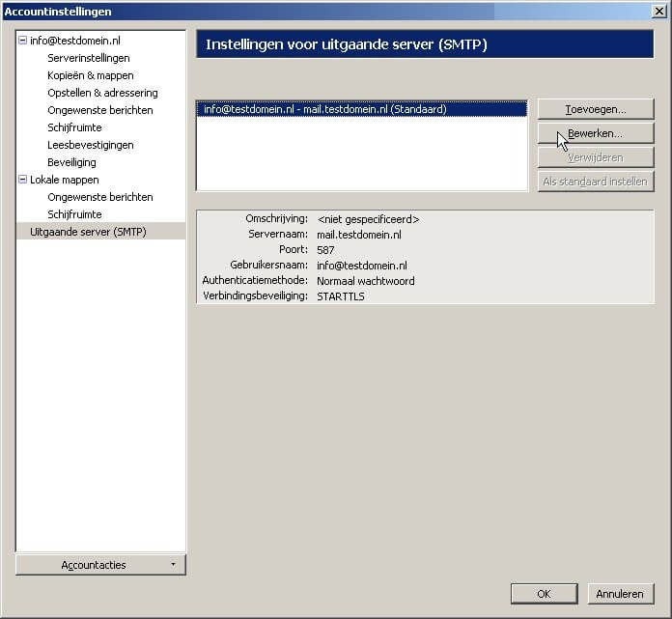The image size is (672, 619).
Task: Cancel with the Annuleren button
Action: (x=620, y=594)
